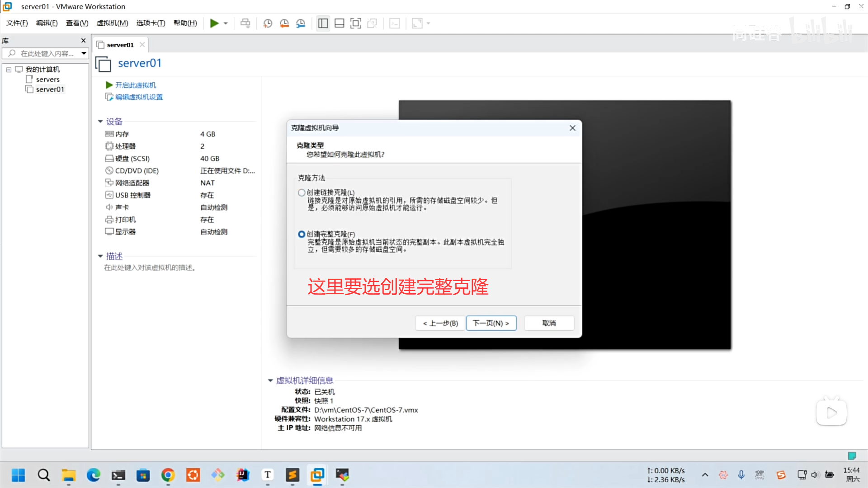Click the 下一页(N) next button
This screenshot has width=868, height=488.
coord(491,323)
